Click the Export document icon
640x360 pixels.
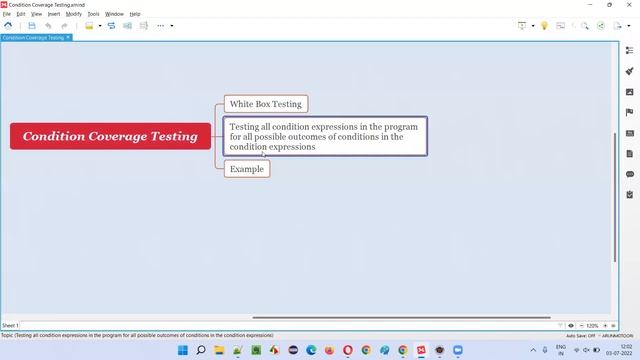click(x=617, y=26)
